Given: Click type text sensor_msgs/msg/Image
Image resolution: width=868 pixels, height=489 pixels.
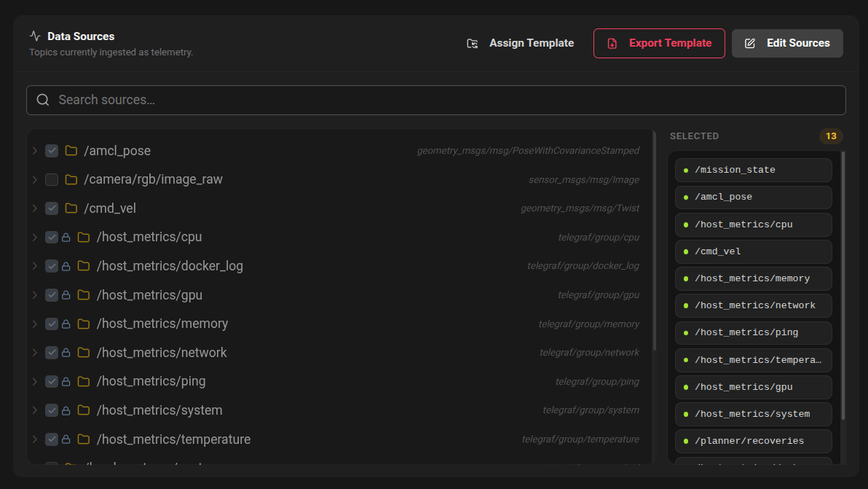Looking at the screenshot, I should (584, 179).
